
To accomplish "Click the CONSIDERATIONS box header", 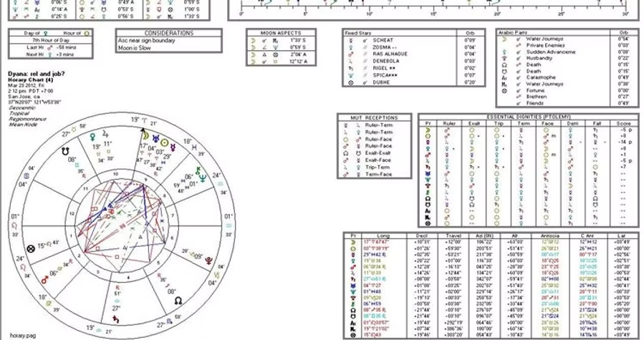I will (x=169, y=33).
